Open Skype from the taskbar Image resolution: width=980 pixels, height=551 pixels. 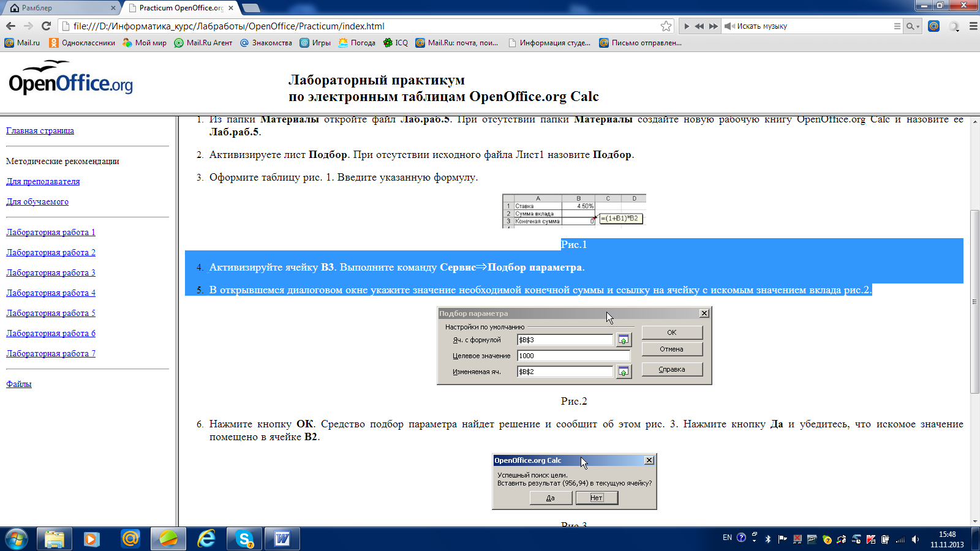coord(244,539)
